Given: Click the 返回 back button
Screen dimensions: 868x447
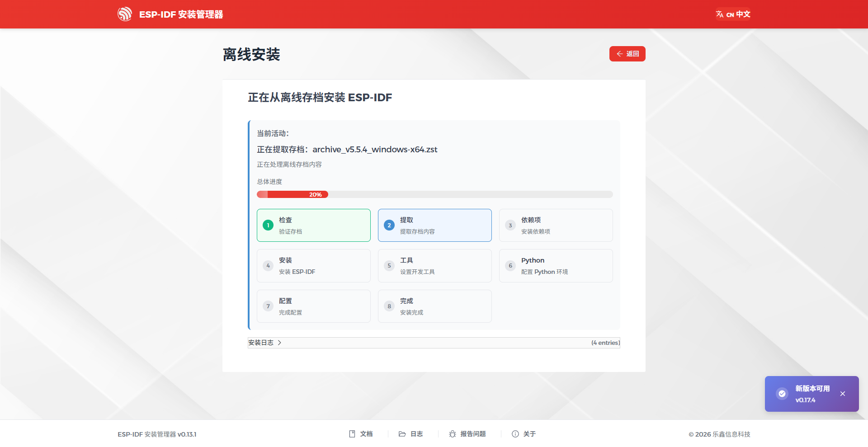Looking at the screenshot, I should tap(627, 54).
